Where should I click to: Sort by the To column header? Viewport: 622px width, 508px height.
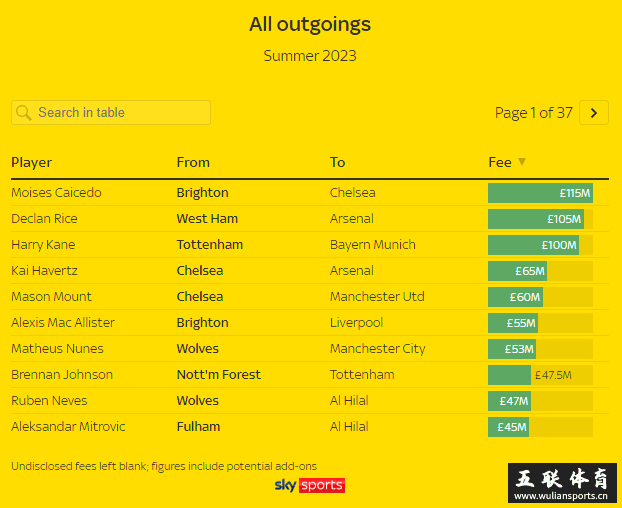click(338, 163)
